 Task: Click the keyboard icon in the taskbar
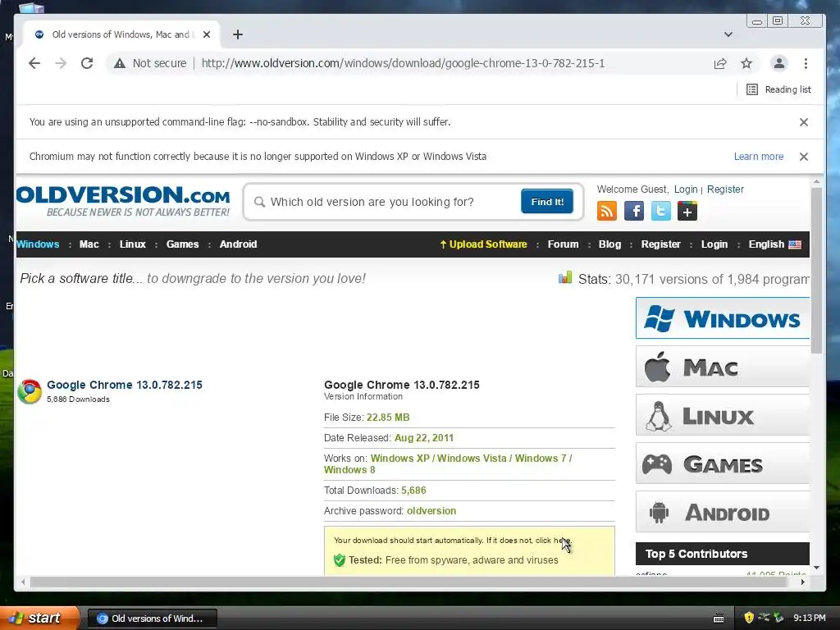click(x=719, y=619)
